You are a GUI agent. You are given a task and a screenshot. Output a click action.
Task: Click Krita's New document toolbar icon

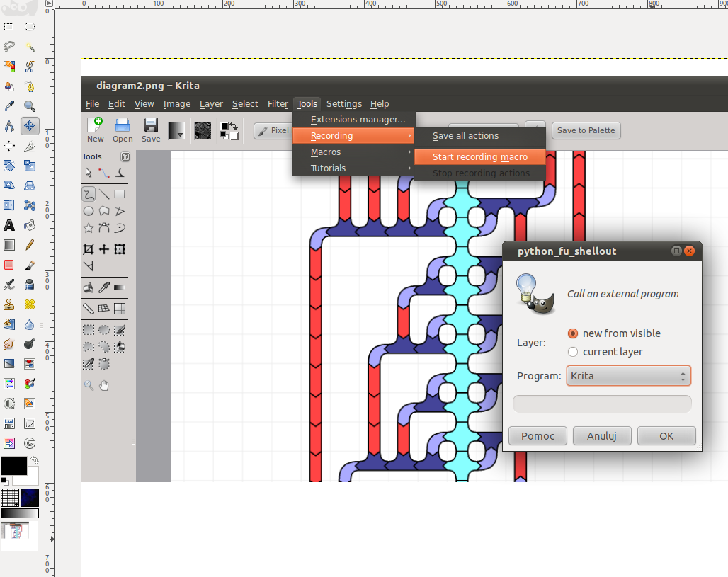95,130
